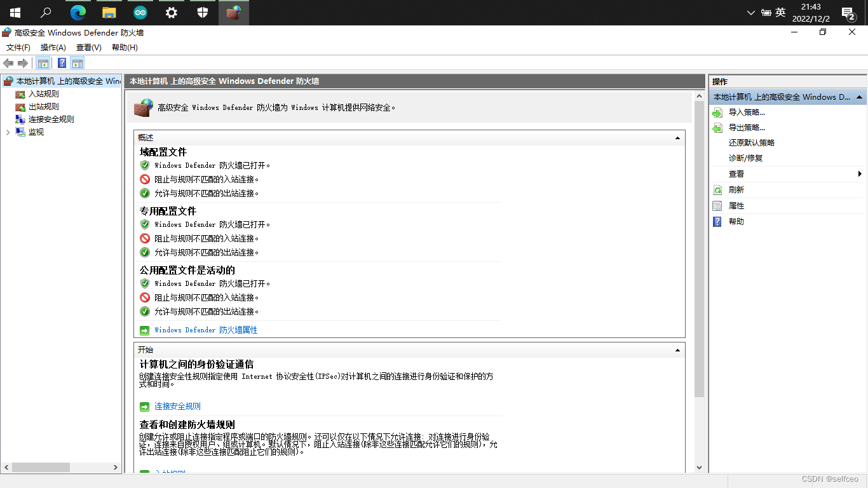The image size is (868, 488).
Task: Open File Explorer from the taskbar
Action: pyautogui.click(x=109, y=13)
